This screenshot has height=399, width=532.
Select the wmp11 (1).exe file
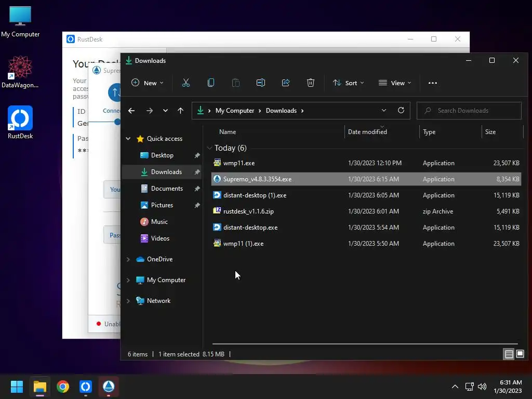tap(366, 244)
